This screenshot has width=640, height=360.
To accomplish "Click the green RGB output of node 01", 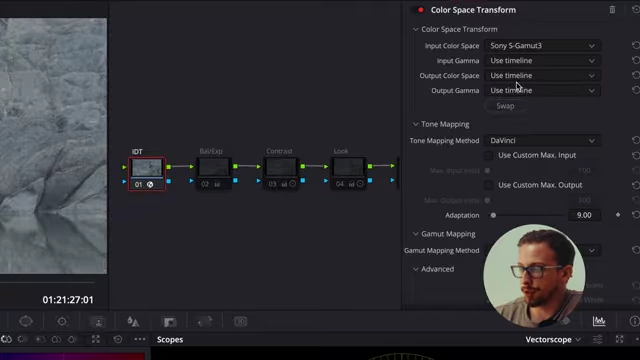I will click(169, 167).
